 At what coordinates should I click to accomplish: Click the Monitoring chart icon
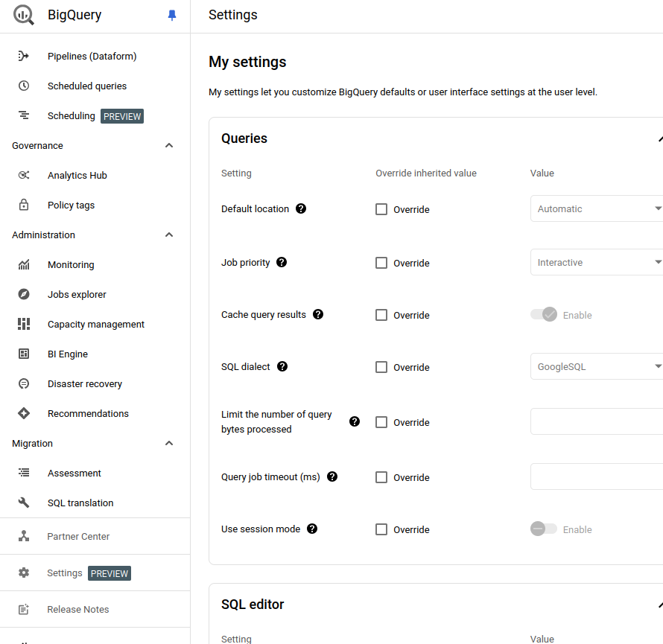pos(24,264)
